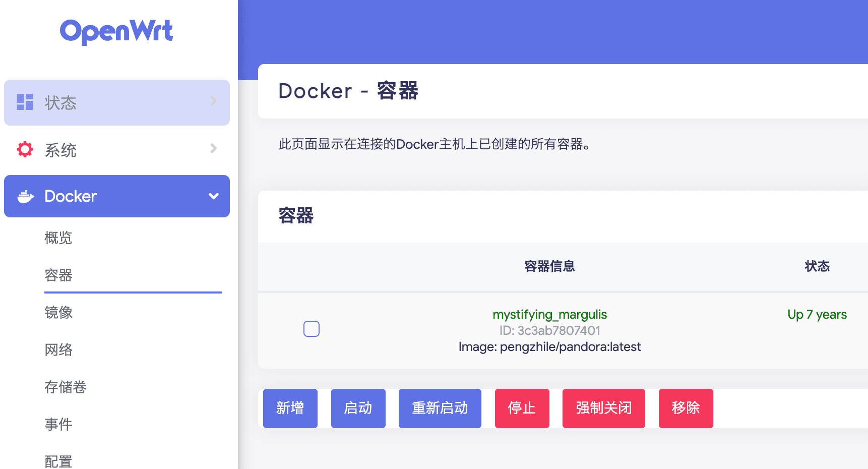
Task: Open the 存储卷 page
Action: [66, 387]
